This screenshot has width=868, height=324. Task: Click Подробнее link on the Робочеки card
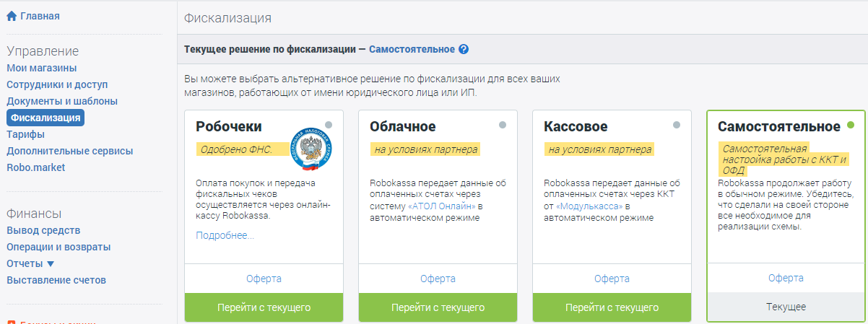(225, 235)
